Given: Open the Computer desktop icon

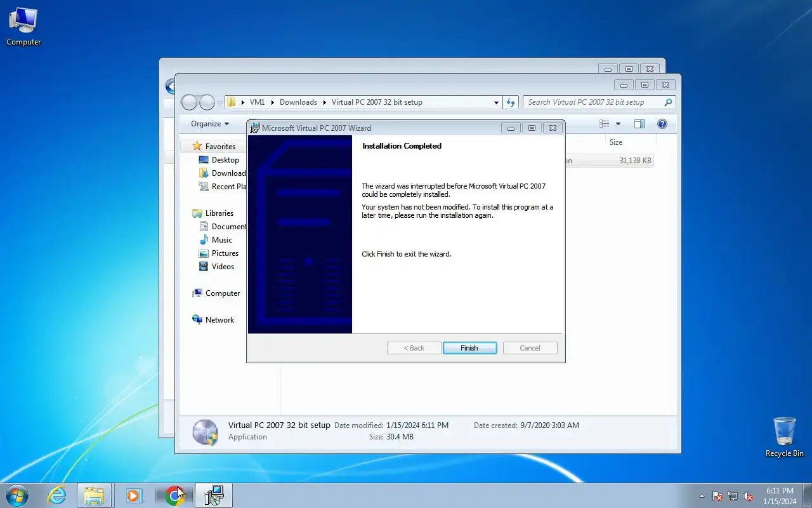Looking at the screenshot, I should (x=23, y=27).
